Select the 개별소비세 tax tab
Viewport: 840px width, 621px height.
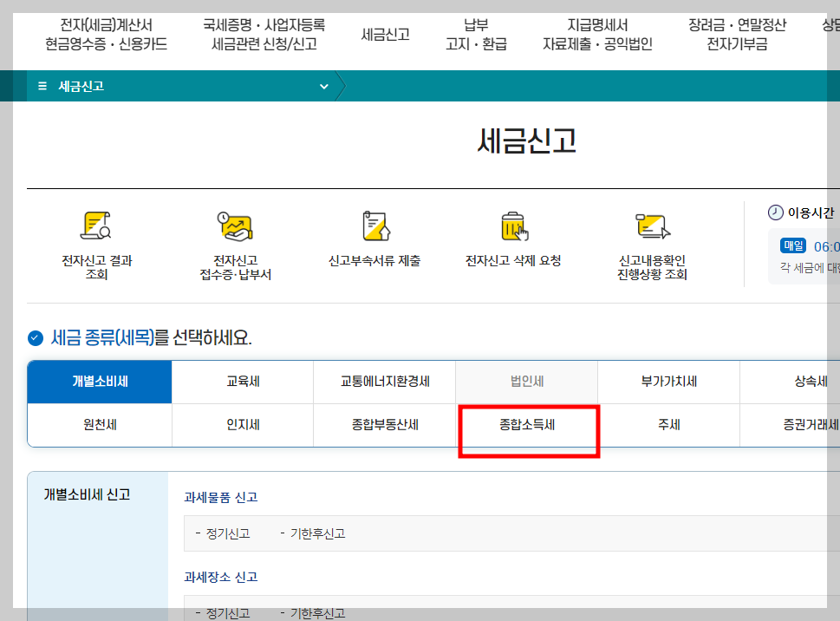point(100,382)
